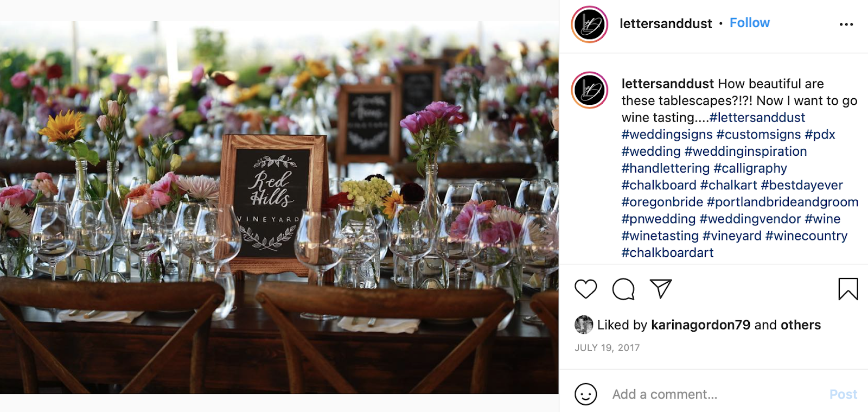Open the #winetasting hashtag

click(x=660, y=236)
